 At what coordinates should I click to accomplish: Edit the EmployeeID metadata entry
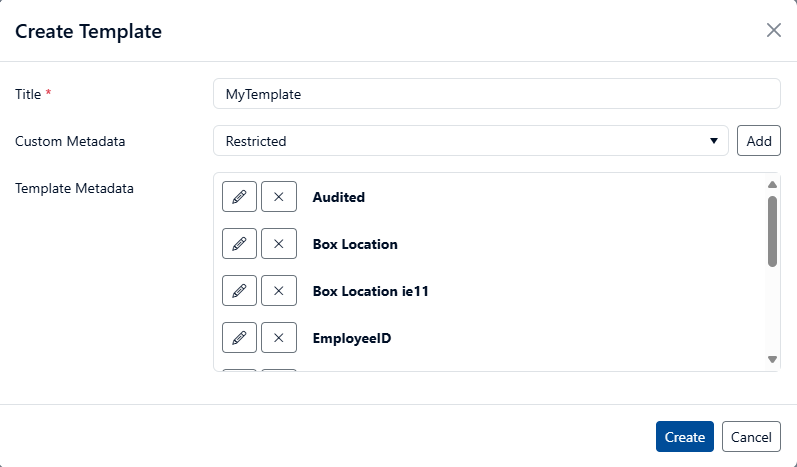click(x=239, y=337)
